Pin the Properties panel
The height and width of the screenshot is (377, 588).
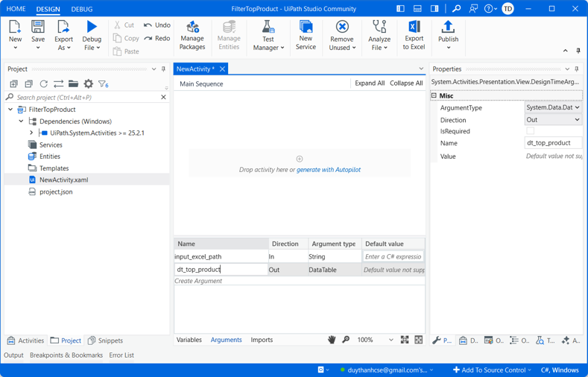pos(576,69)
